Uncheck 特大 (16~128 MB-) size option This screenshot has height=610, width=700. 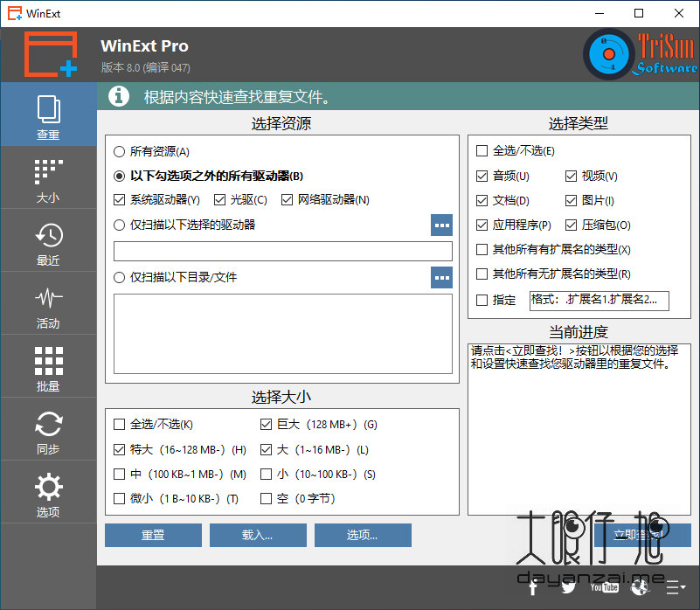click(180, 450)
